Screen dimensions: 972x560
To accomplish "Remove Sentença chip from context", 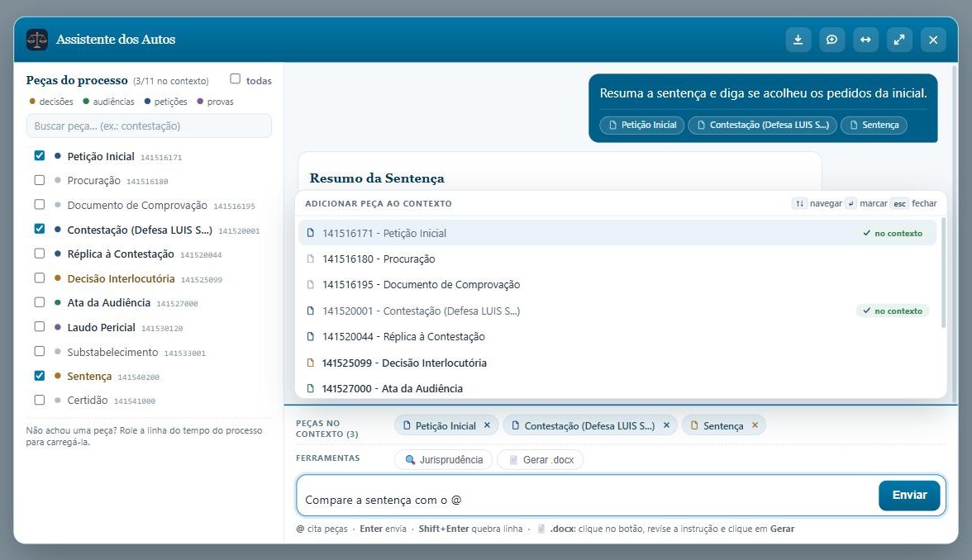I will click(x=755, y=425).
